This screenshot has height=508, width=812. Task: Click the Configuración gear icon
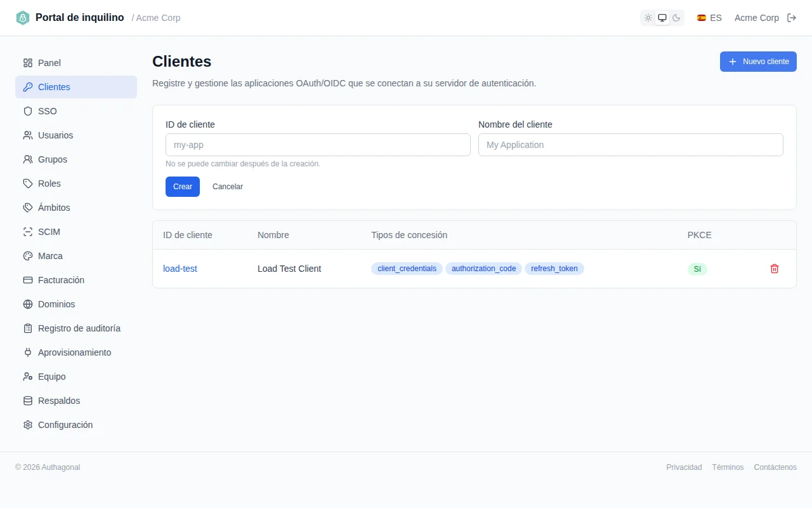tap(28, 425)
